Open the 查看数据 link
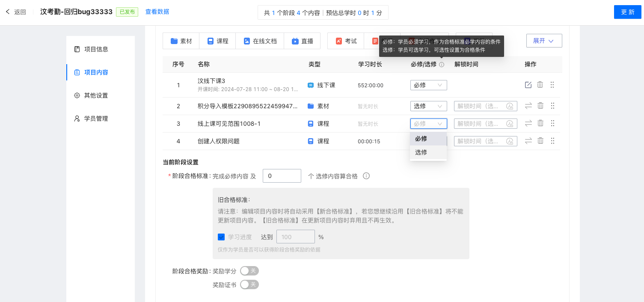 coord(157,12)
